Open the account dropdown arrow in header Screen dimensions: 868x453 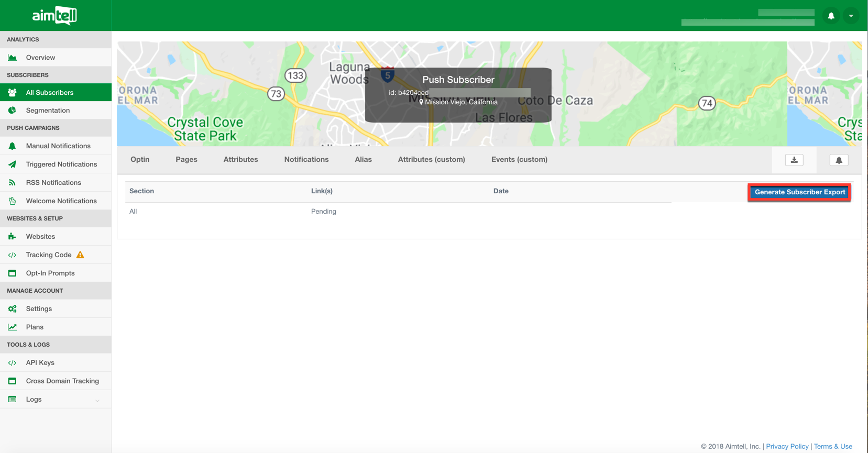(851, 16)
